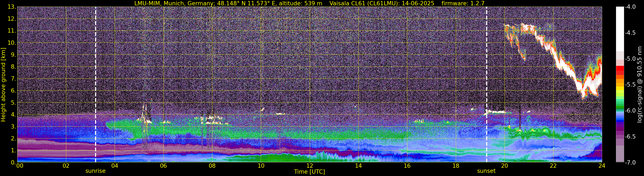This screenshot has height=176, width=644.
Task: Click the colorbar label "log(rc-signal) @ 910.55 nm"
Action: tap(640, 85)
